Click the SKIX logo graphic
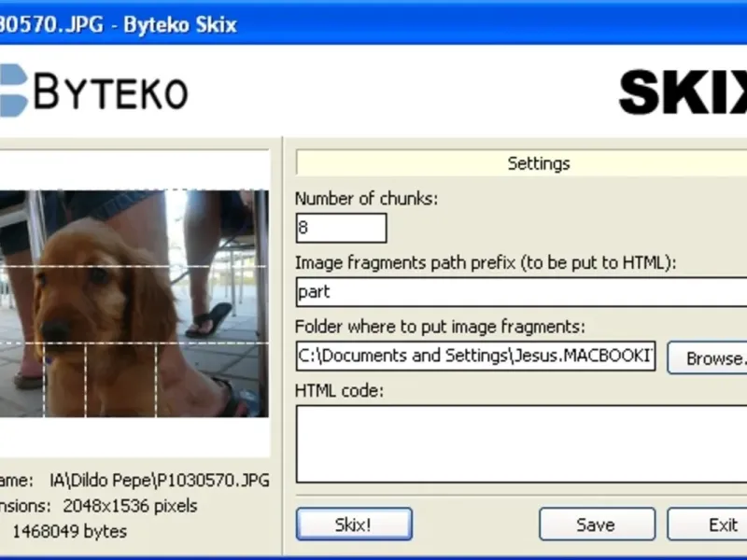The height and width of the screenshot is (560, 747). point(683,91)
